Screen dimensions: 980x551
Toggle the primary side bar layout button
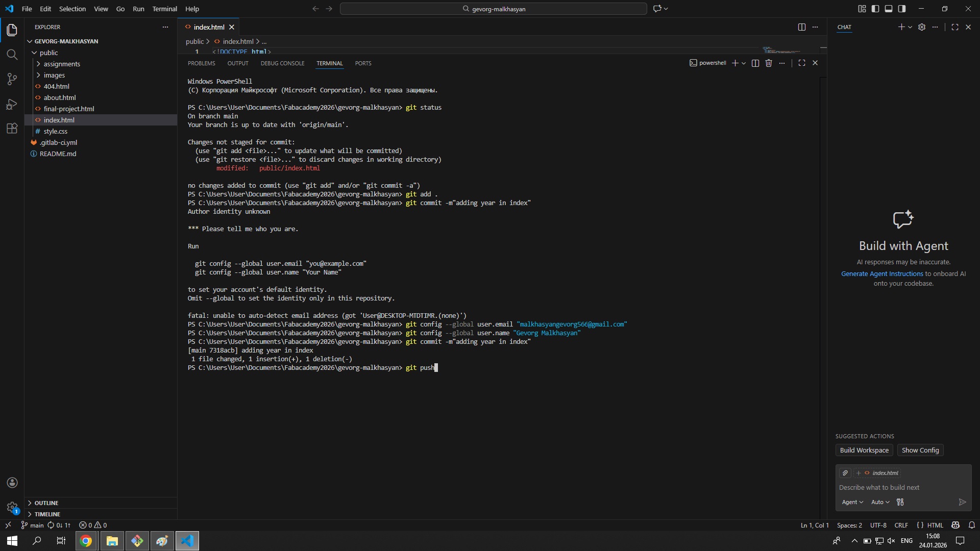(x=875, y=9)
